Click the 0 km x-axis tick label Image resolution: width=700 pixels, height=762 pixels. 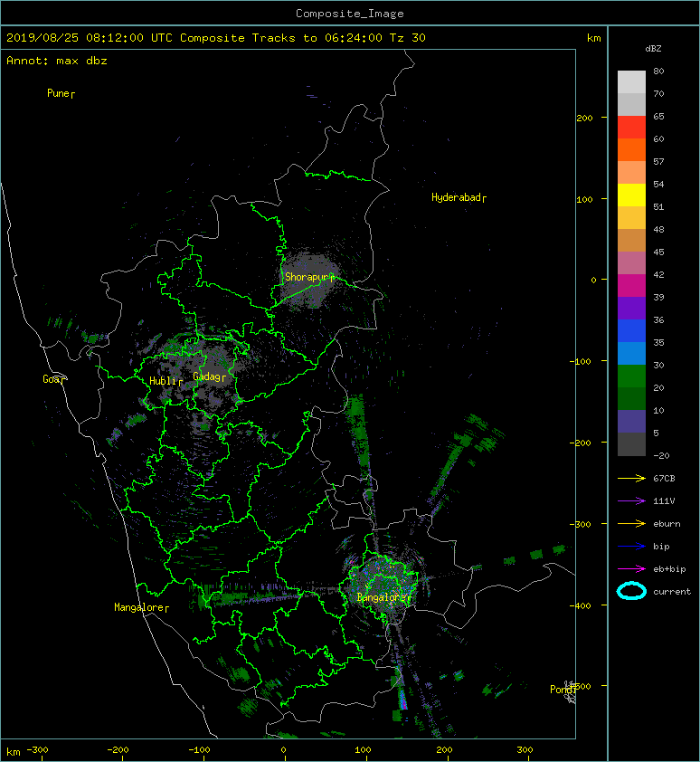(x=283, y=750)
